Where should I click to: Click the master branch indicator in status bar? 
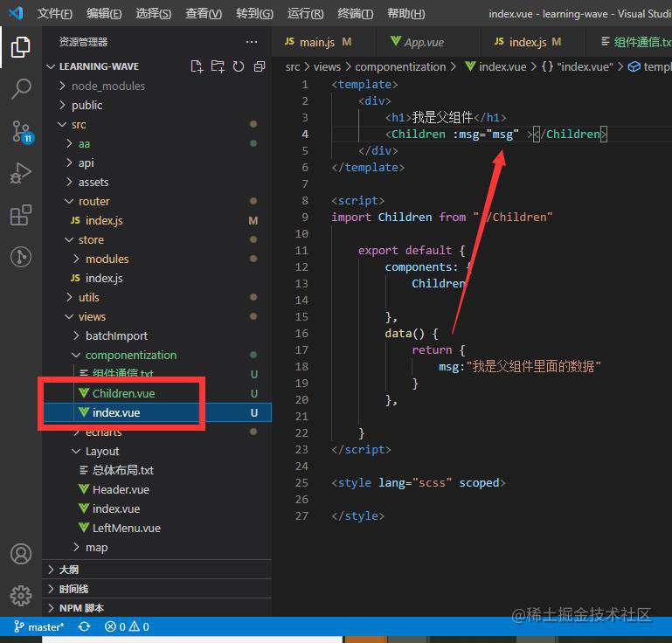38,627
